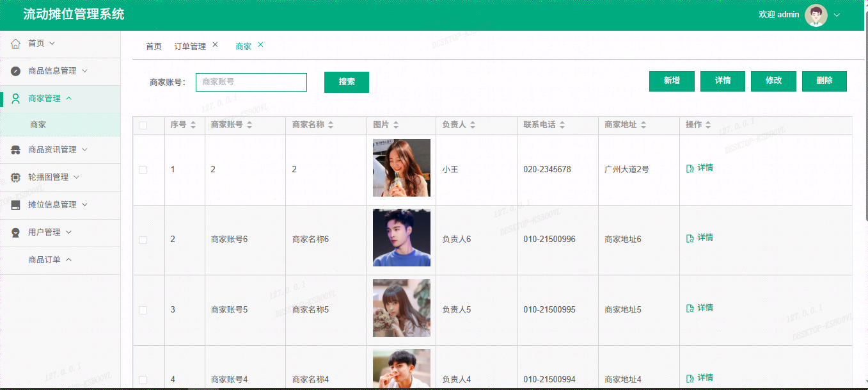The height and width of the screenshot is (390, 868).
Task: Click the address 广州大道2号
Action: coord(627,170)
